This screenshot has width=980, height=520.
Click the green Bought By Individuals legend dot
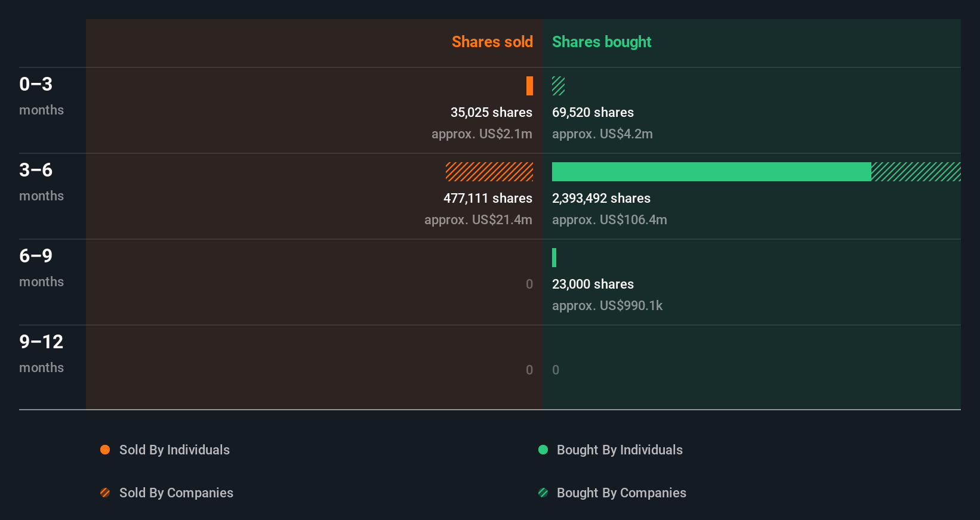tap(543, 450)
